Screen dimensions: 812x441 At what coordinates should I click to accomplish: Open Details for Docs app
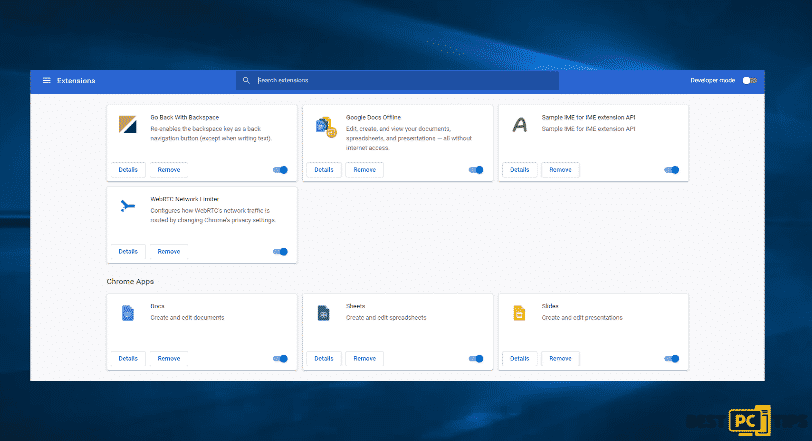coord(128,359)
